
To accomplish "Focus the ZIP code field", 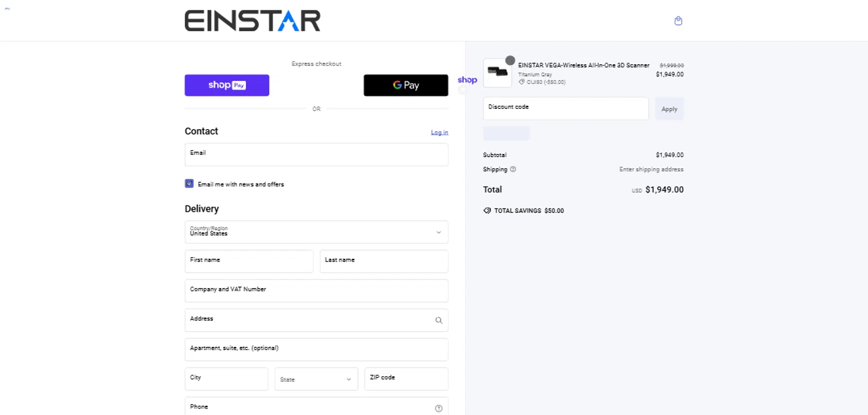I will coord(406,379).
